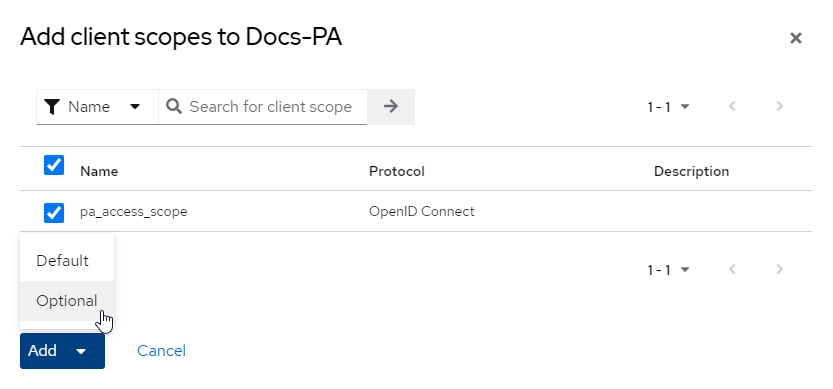833x389 pixels.
Task: Click the search arrow submit button
Action: [390, 107]
